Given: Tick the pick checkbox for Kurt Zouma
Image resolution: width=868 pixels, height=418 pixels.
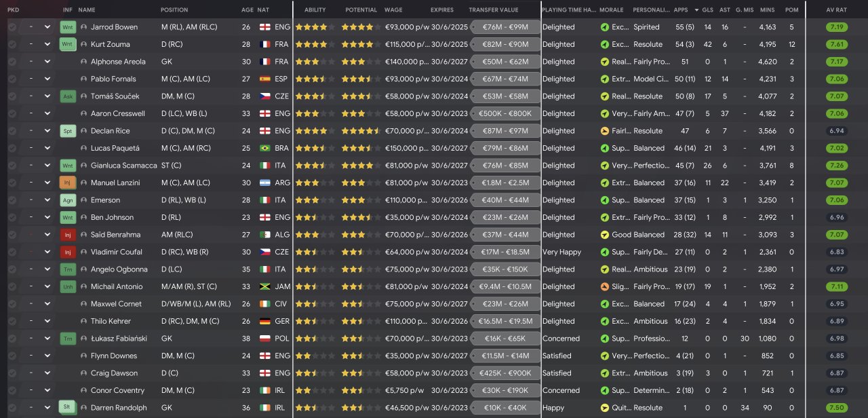Looking at the screenshot, I should (x=12, y=45).
